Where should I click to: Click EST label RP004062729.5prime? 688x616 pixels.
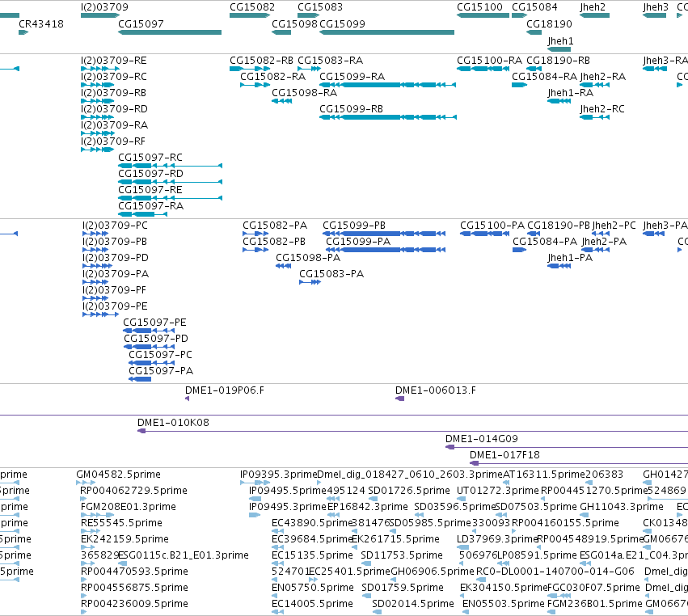[134, 491]
